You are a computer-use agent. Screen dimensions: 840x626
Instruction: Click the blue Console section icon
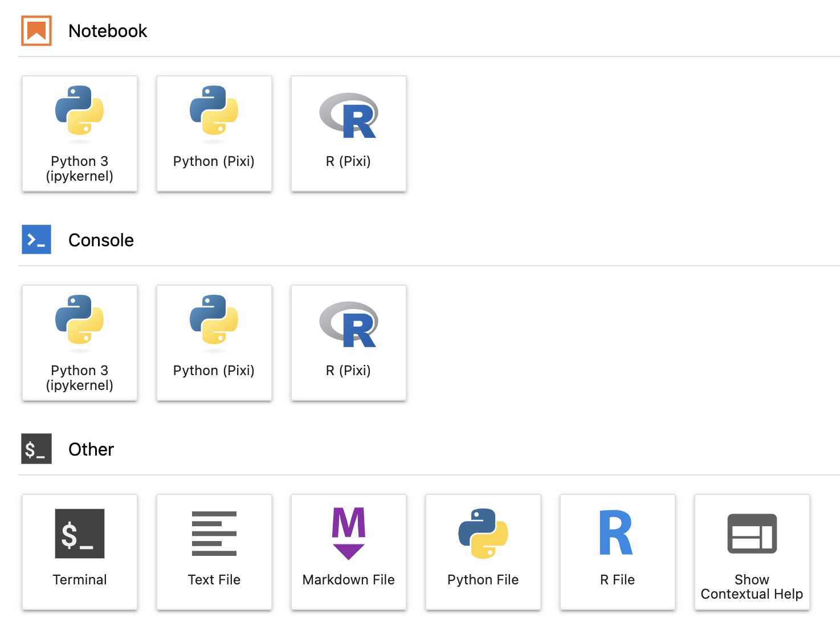pos(36,239)
